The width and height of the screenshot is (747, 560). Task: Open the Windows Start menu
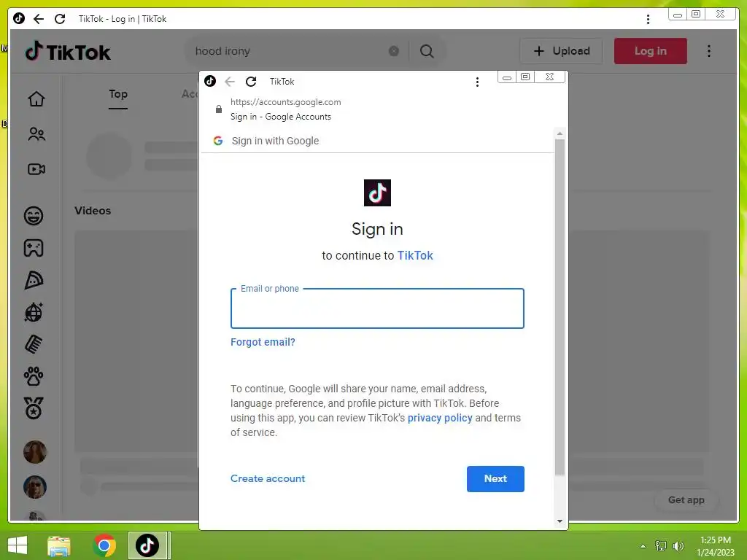(x=18, y=545)
